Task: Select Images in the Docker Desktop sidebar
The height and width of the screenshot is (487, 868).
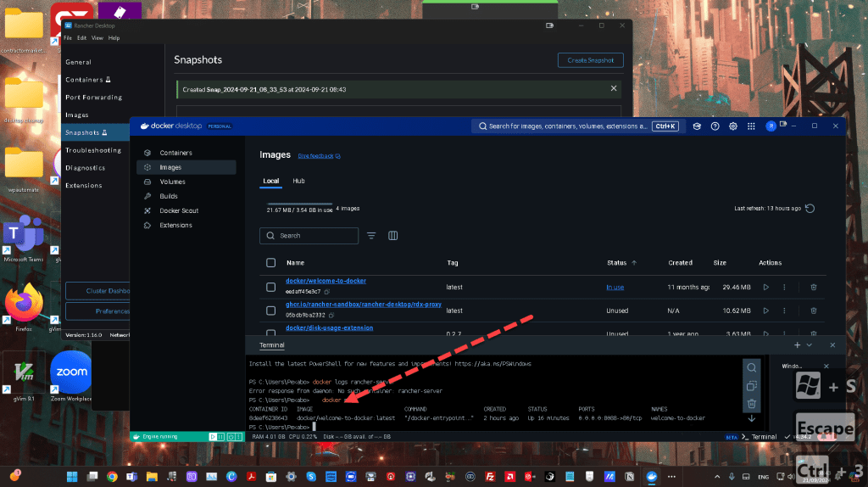Action: tap(186, 167)
